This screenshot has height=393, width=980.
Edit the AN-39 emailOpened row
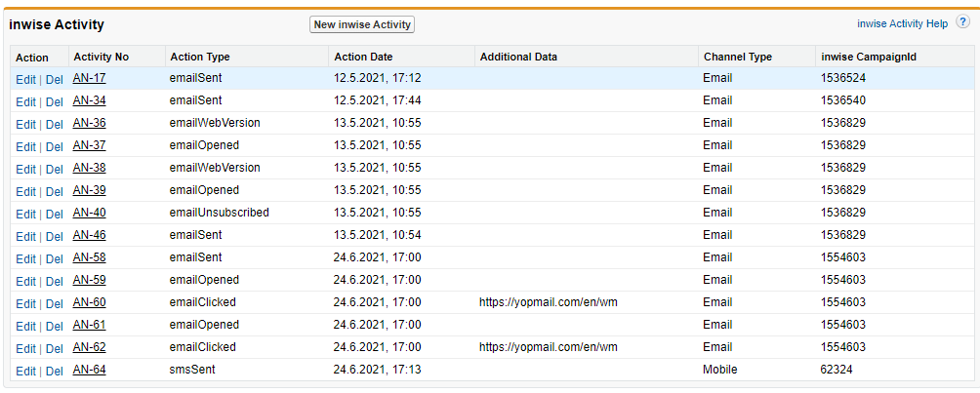(25, 191)
